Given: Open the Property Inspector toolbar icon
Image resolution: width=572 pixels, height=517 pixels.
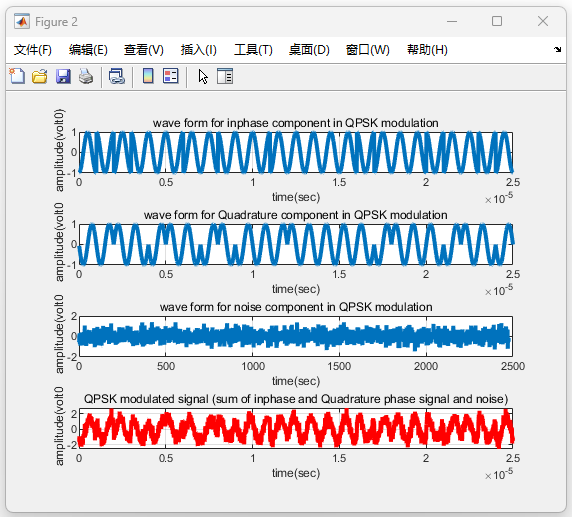Looking at the screenshot, I should 225,76.
